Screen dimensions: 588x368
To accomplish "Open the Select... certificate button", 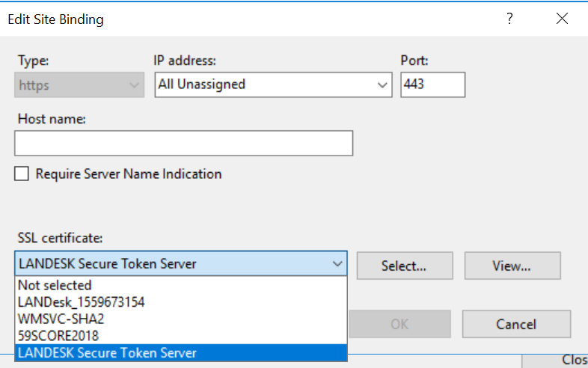I will tap(405, 266).
